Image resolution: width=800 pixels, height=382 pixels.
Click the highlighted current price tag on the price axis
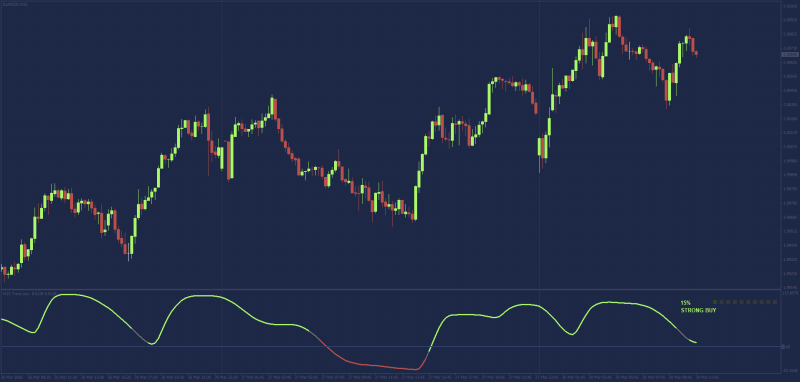(789, 55)
